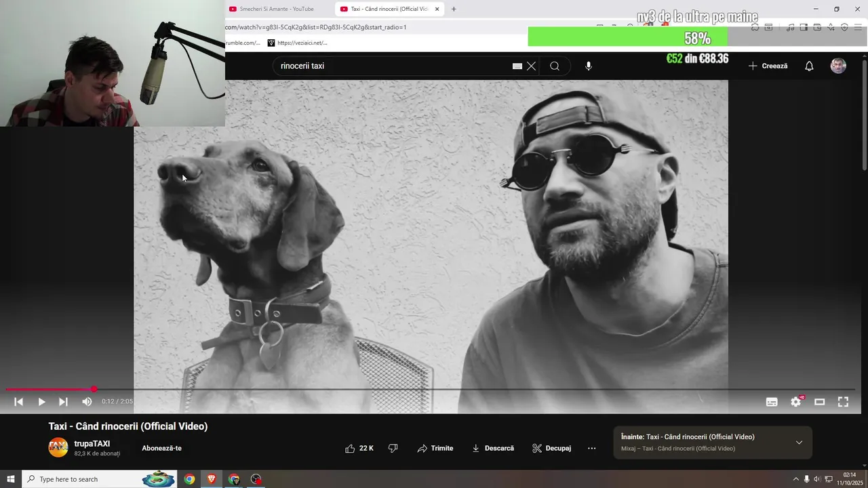Open the trupaTAXI channel name link
This screenshot has width=868, height=488.
pyautogui.click(x=92, y=444)
